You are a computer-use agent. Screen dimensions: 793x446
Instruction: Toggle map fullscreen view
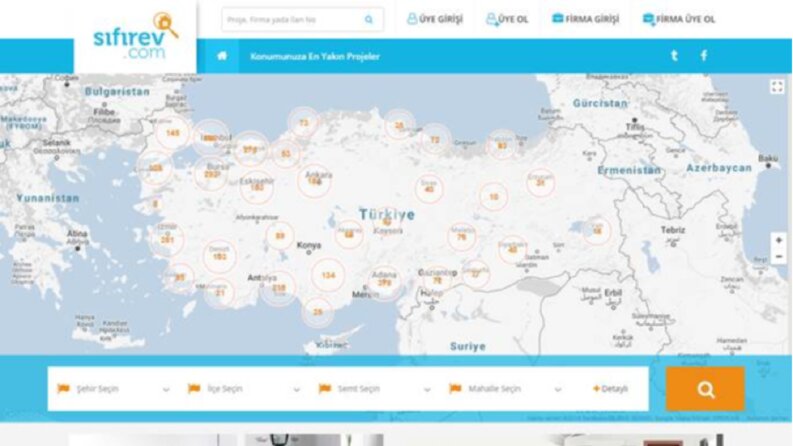pyautogui.click(x=777, y=86)
